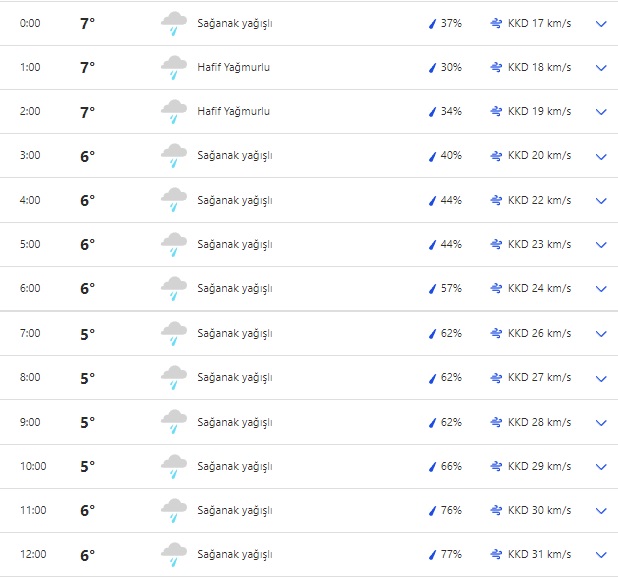Click the wind icon beside KKD 26 km/s
This screenshot has height=577, width=618.
(496, 333)
